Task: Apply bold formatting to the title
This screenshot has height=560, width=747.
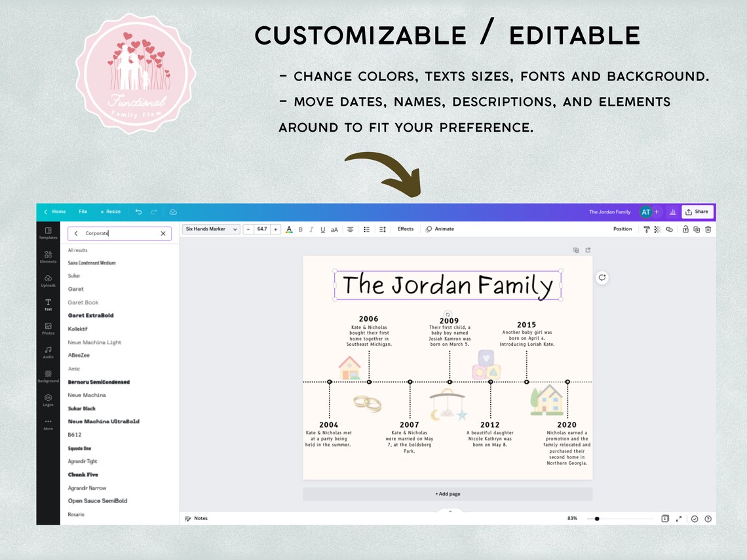Action: (300, 229)
